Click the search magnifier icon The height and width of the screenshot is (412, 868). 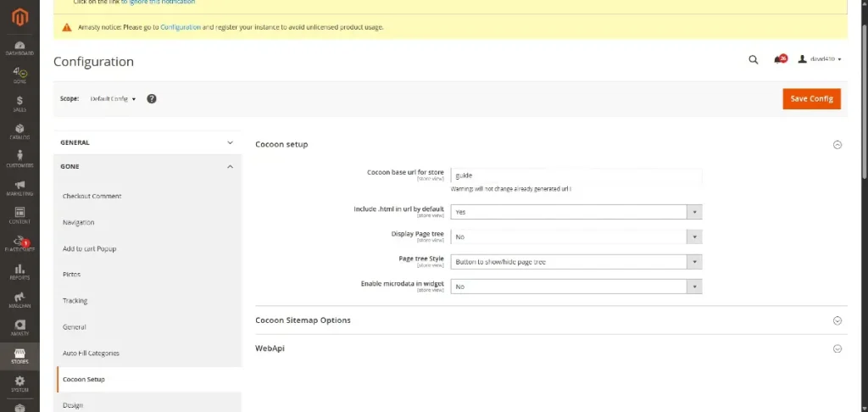(753, 59)
